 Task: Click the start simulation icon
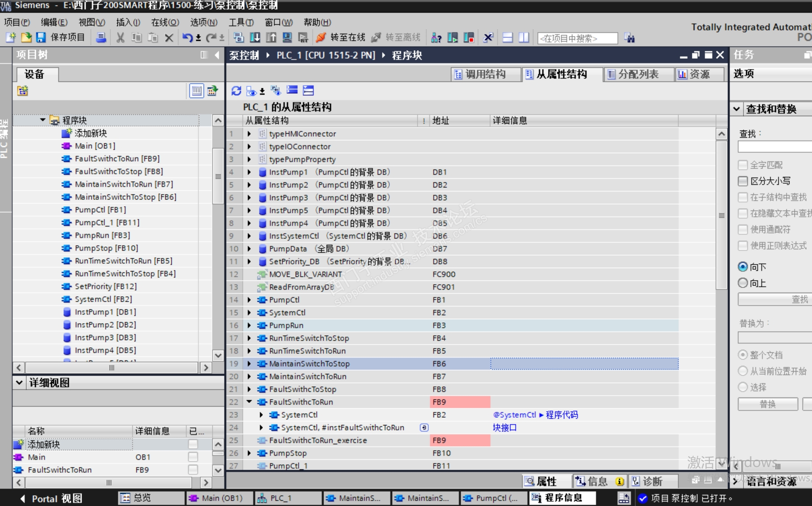tap(287, 38)
